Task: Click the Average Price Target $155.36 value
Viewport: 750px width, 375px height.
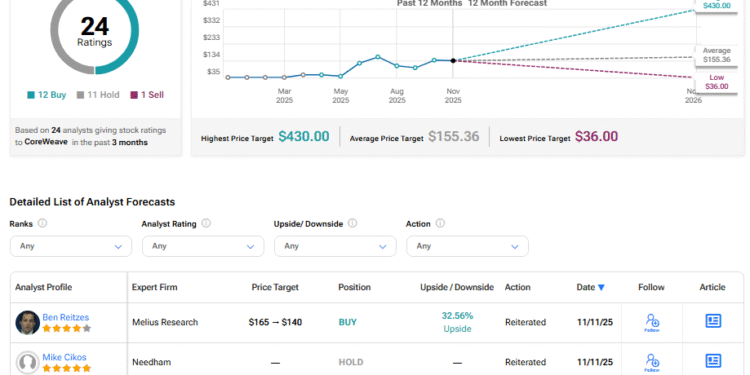Action: 453,137
